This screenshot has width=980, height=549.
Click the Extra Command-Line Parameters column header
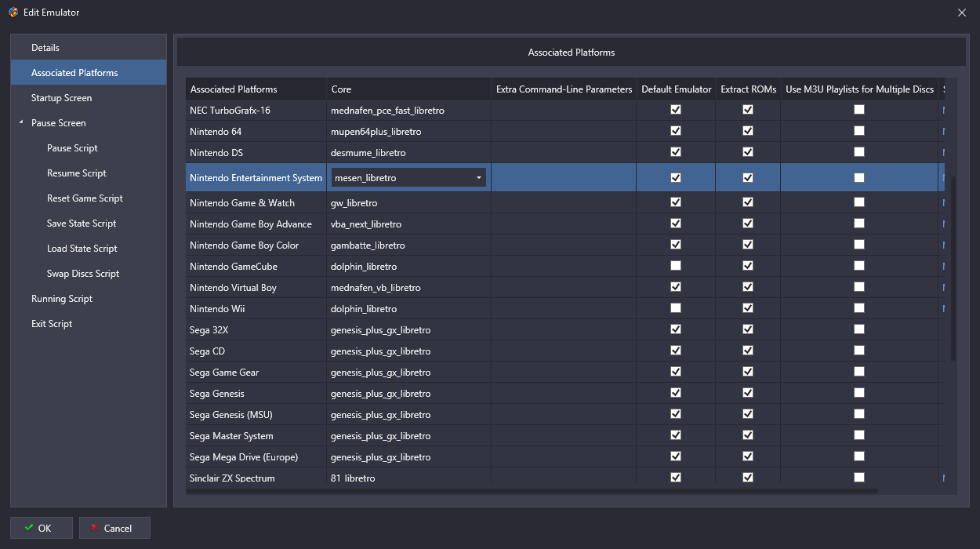[x=564, y=89]
